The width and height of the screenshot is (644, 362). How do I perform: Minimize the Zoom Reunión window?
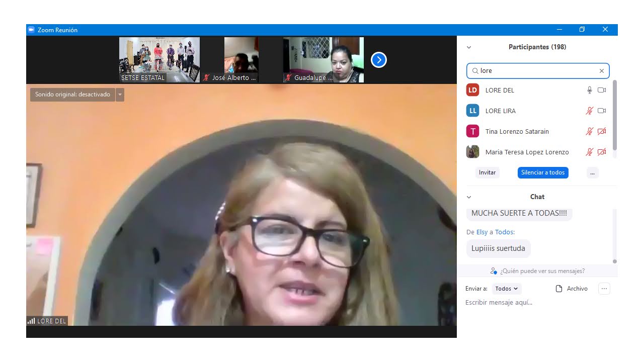[x=558, y=30]
